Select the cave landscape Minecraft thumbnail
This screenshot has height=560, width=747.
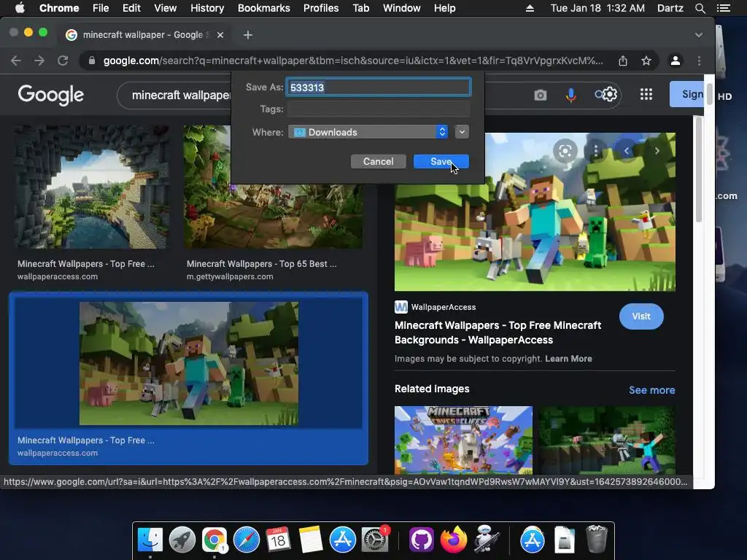pyautogui.click(x=90, y=187)
